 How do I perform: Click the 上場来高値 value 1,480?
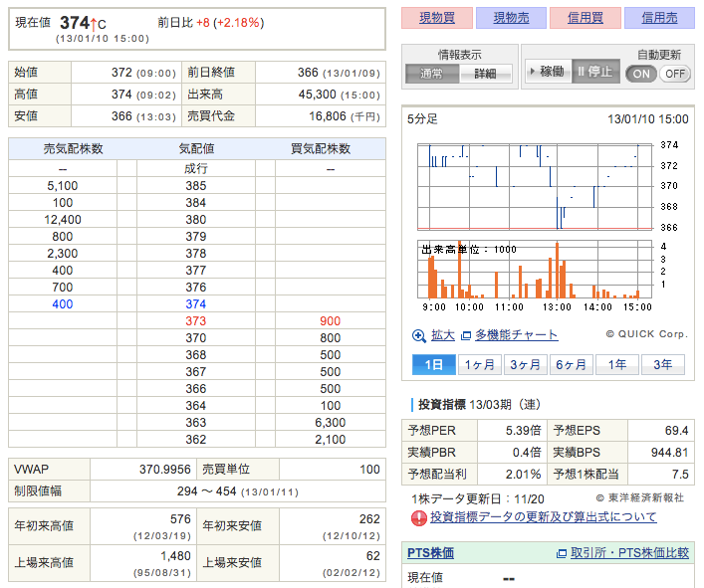point(175,556)
